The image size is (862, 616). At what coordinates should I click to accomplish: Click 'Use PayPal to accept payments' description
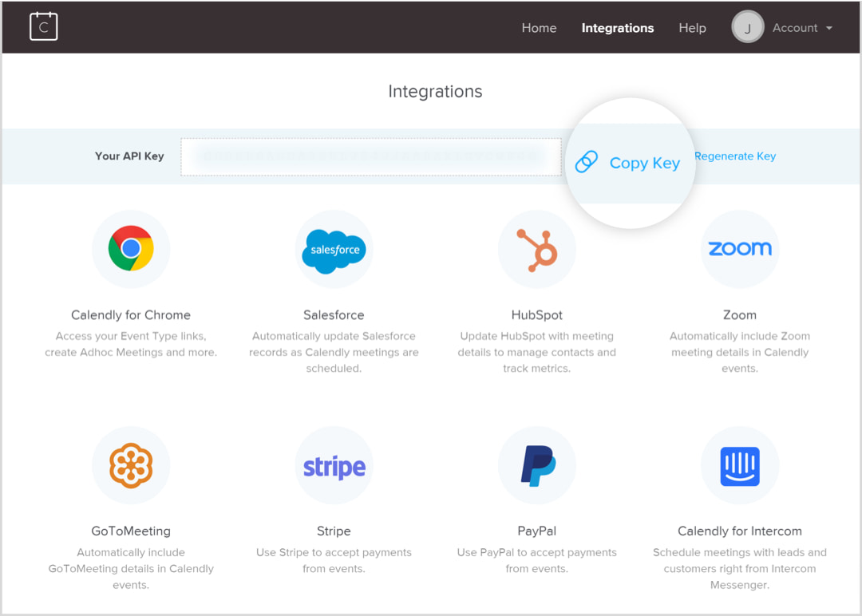pos(536,560)
